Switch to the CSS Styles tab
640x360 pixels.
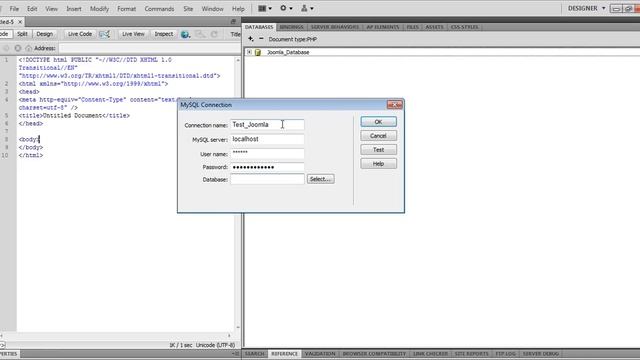464,27
